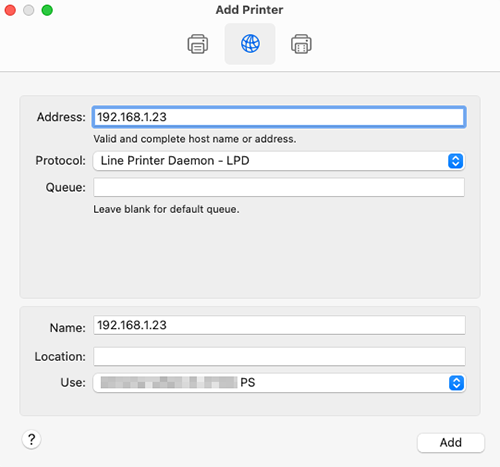Click the Add Printer title bar
Viewport: 500px width, 467px height.
pyautogui.click(x=249, y=10)
